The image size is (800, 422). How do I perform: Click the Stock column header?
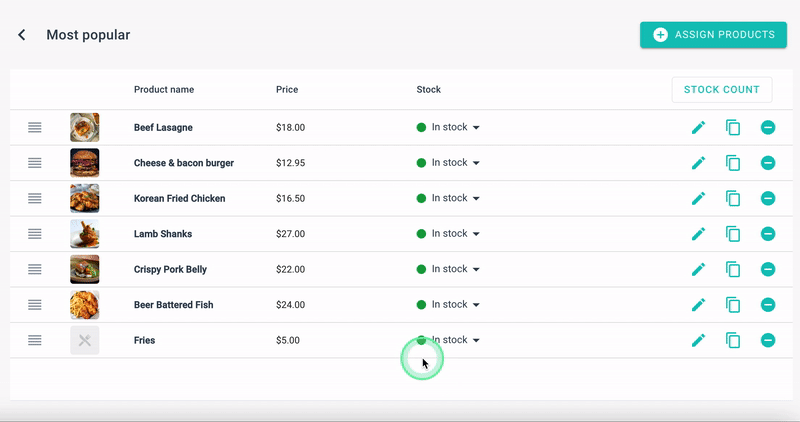pos(429,89)
